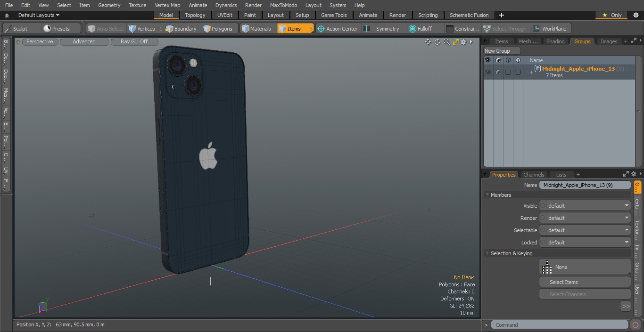644x332 pixels.
Task: Open the Selectable dropdown
Action: (x=585, y=230)
